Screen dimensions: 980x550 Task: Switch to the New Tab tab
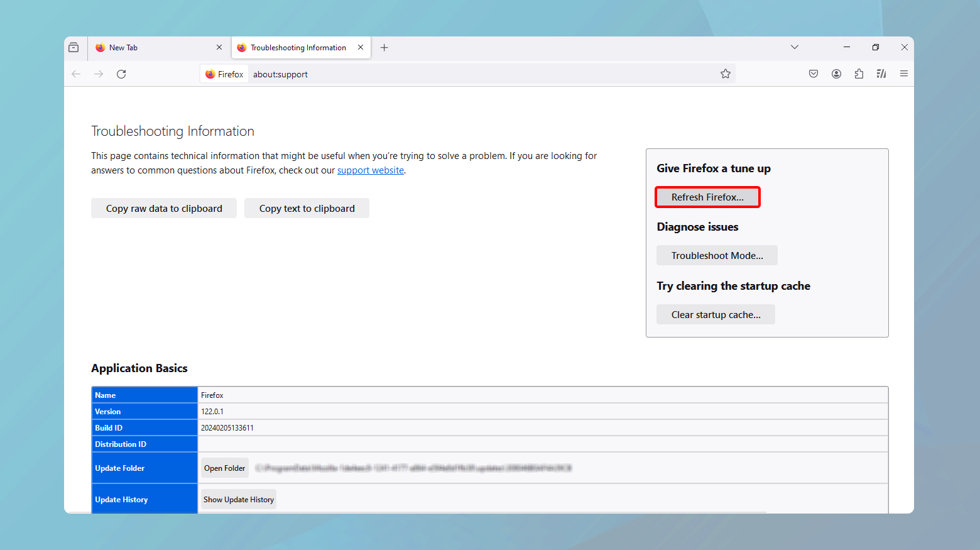151,48
